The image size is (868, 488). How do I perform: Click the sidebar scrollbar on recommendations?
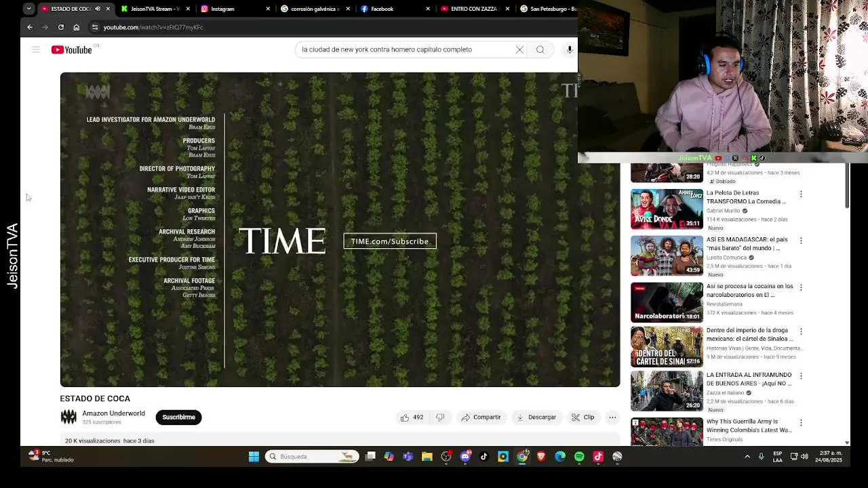coord(846,186)
